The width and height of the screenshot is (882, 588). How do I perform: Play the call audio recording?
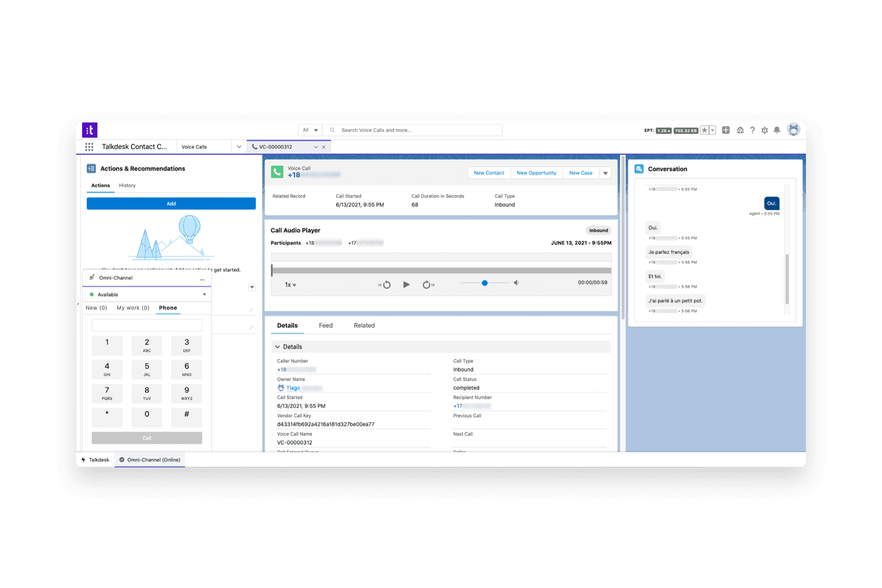click(407, 284)
